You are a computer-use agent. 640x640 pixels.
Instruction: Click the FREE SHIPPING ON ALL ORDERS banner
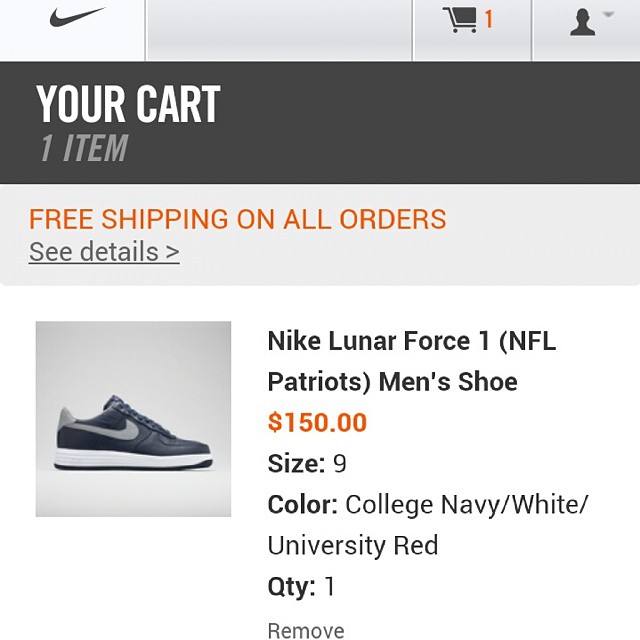click(237, 219)
